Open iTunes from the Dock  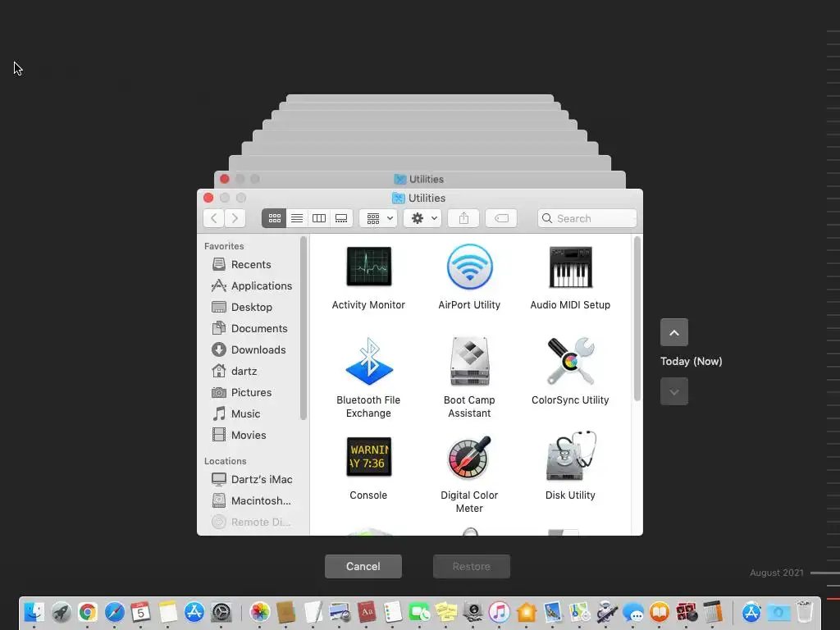500,612
